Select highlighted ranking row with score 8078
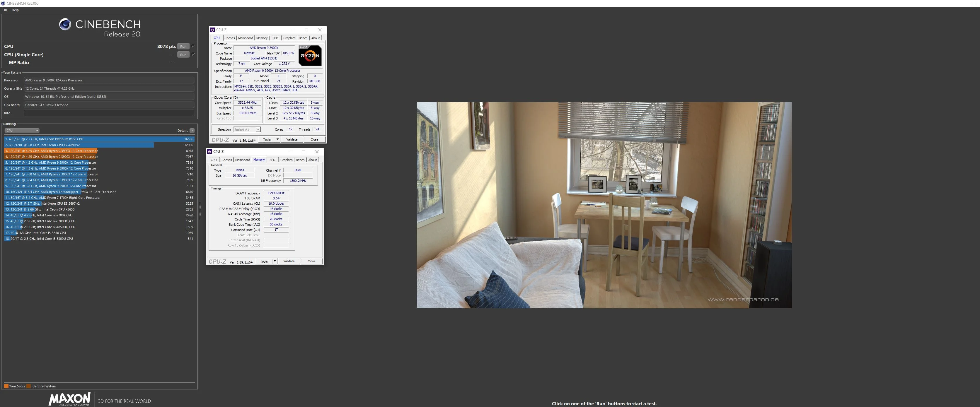 pyautogui.click(x=99, y=151)
